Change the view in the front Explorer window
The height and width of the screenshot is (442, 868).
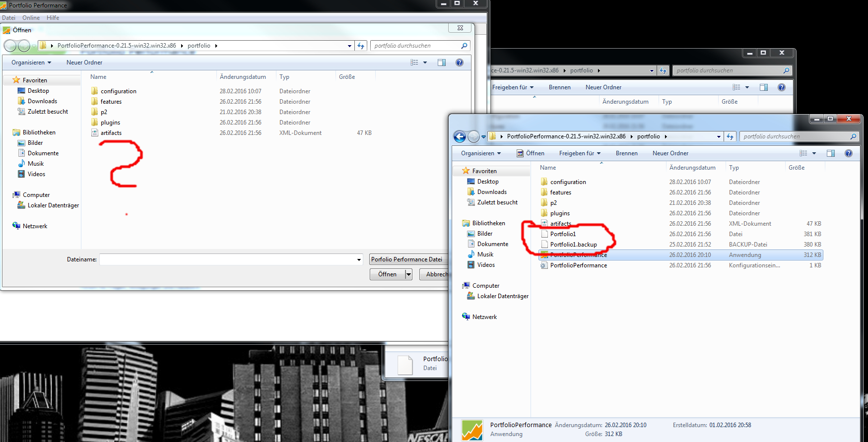803,153
